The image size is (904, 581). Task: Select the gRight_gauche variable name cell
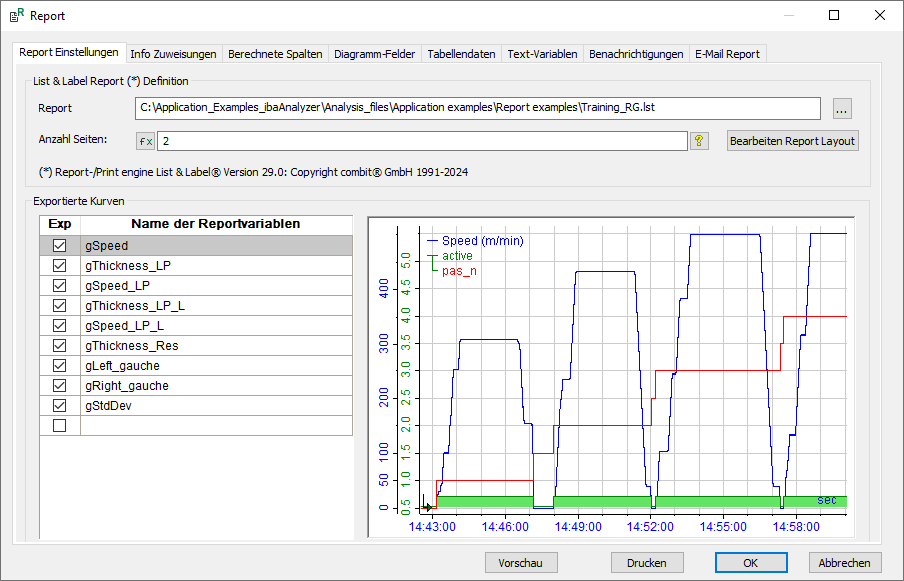(216, 386)
